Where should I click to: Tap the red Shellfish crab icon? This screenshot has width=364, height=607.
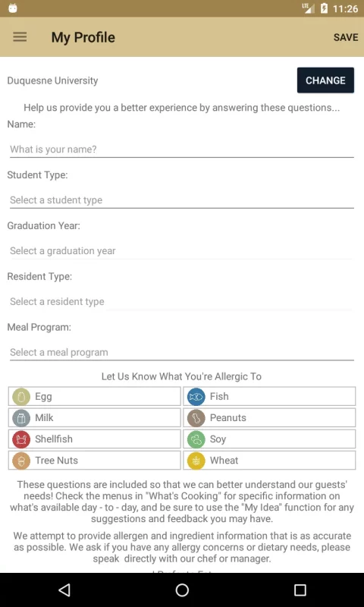(21, 439)
